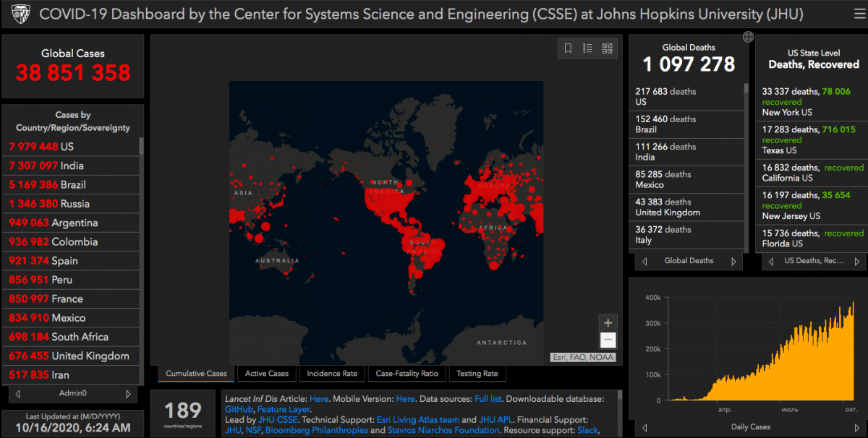The image size is (868, 438).
Task: Select the Texas US state row
Action: click(813, 139)
